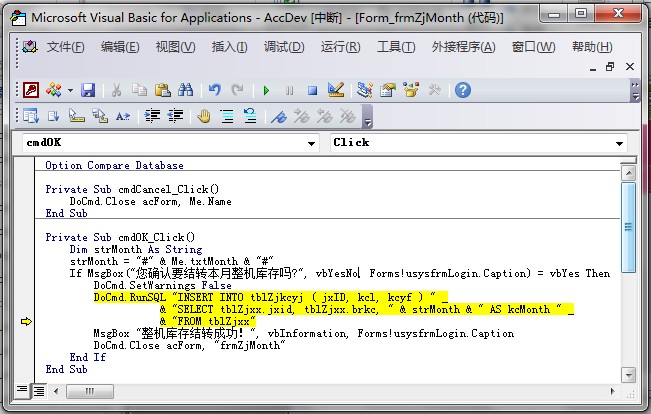The image size is (651, 414).
Task: Open the 窗口(W) menu
Action: click(x=534, y=47)
